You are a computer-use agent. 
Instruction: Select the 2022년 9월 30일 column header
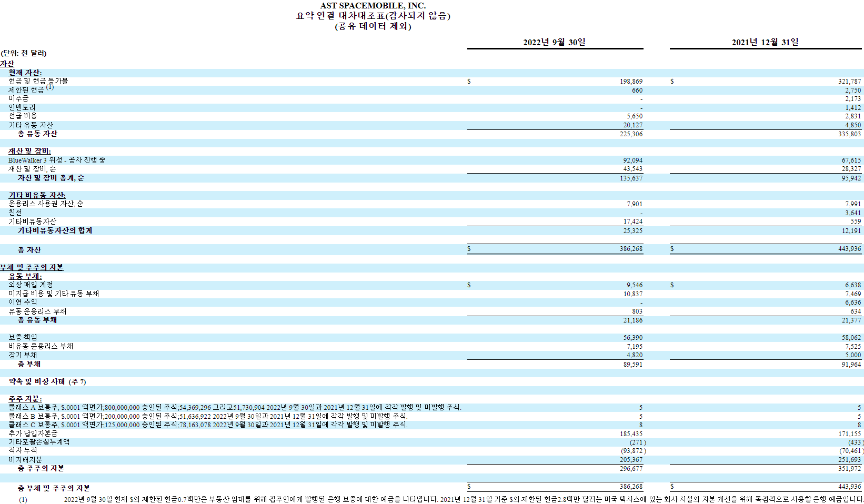pyautogui.click(x=554, y=42)
